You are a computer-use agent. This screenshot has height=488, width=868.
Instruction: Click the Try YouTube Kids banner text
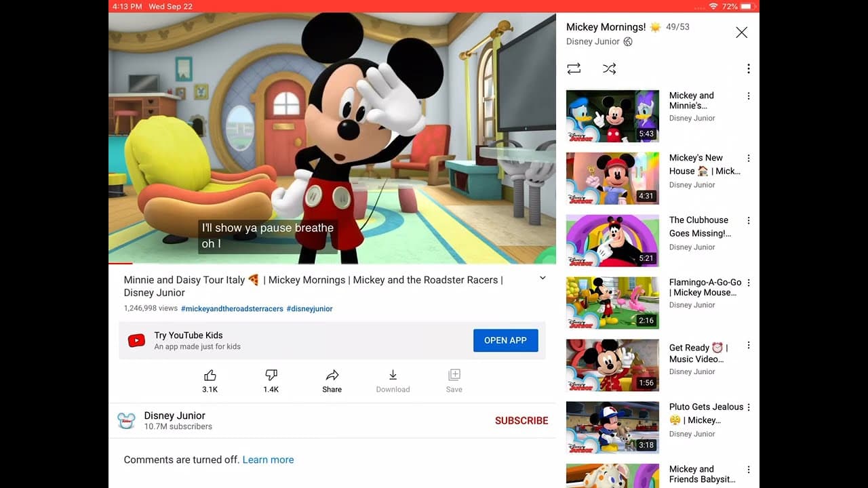pos(189,335)
